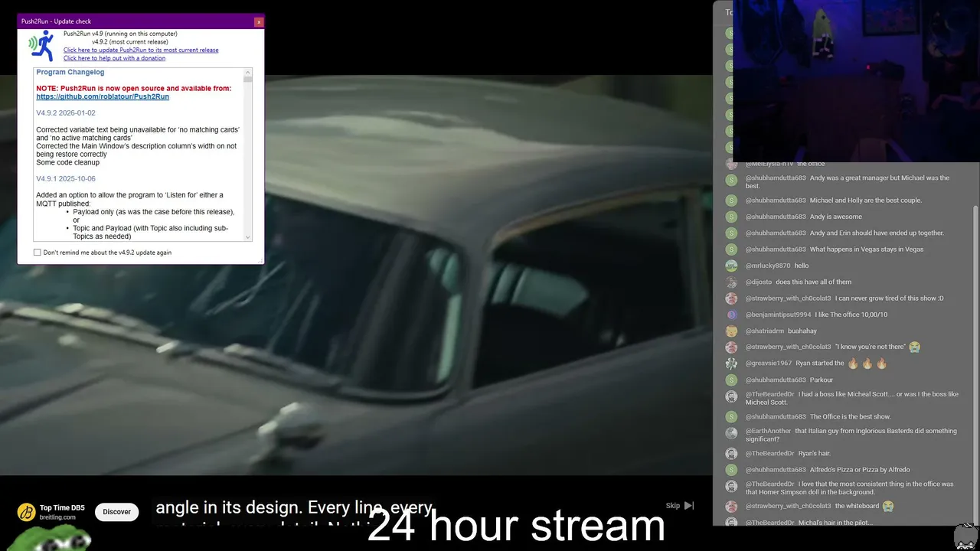Click the Breitling advertiser logo
This screenshot has height=551, width=980.
[x=26, y=512]
